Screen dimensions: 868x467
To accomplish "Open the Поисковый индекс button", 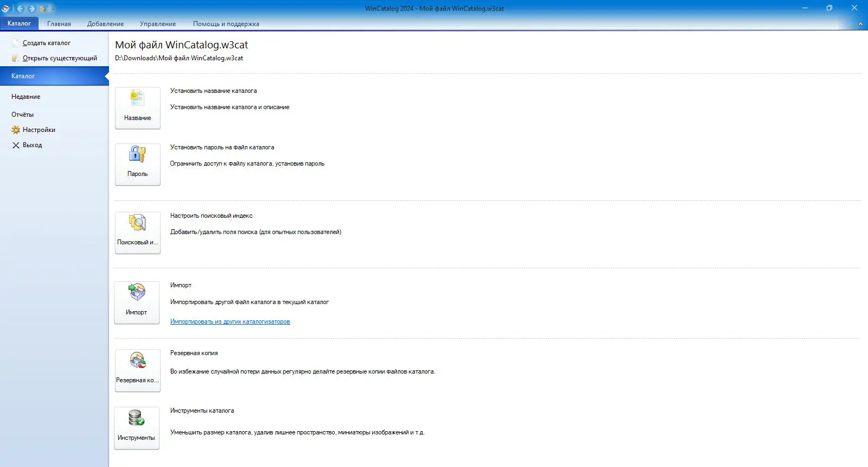I will click(138, 233).
